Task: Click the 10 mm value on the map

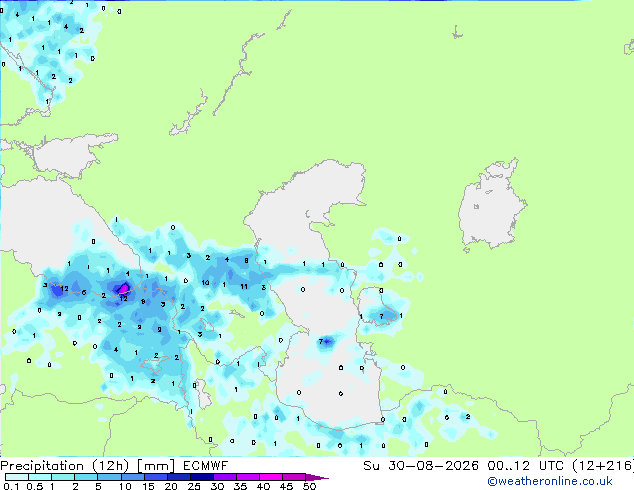Action: pyautogui.click(x=205, y=283)
